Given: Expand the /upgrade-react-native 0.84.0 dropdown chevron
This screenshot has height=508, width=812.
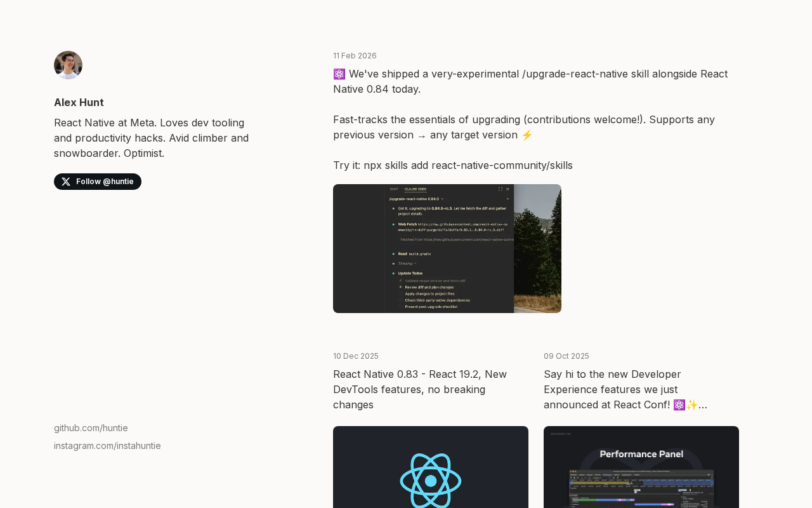Looking at the screenshot, I should (x=442, y=199).
